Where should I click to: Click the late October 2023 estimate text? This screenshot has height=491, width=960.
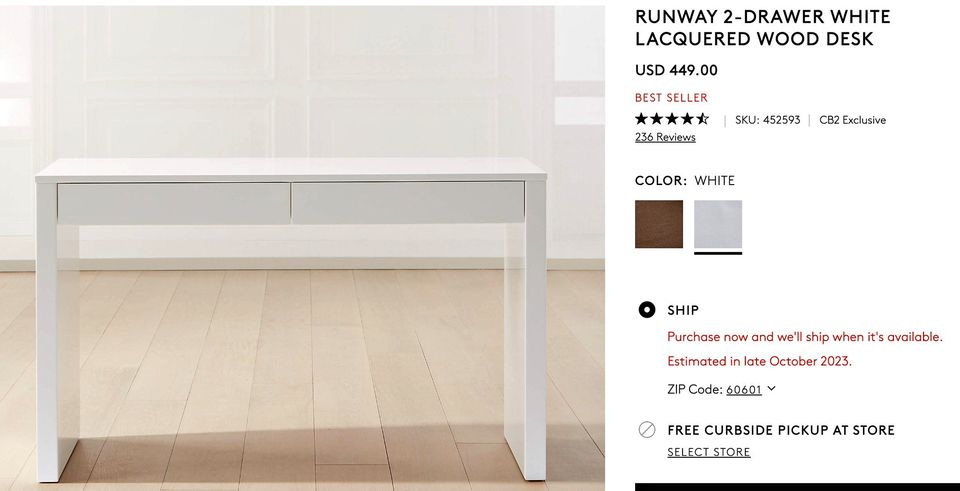click(759, 361)
